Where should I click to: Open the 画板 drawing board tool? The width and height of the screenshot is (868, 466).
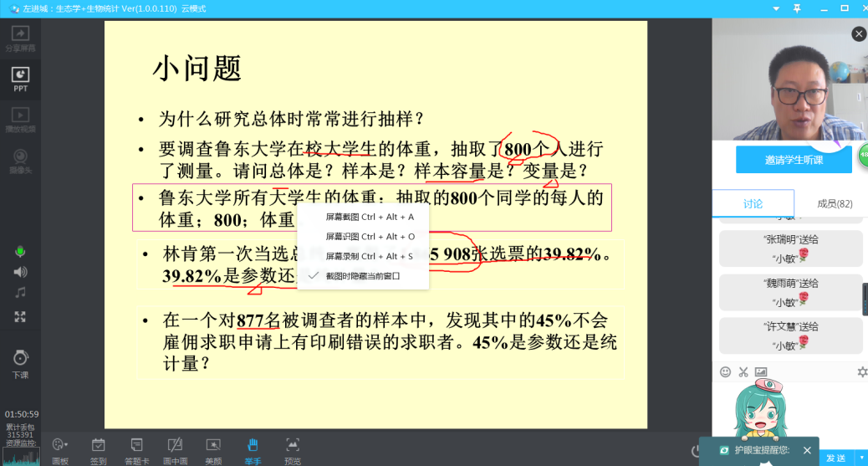[x=59, y=451]
